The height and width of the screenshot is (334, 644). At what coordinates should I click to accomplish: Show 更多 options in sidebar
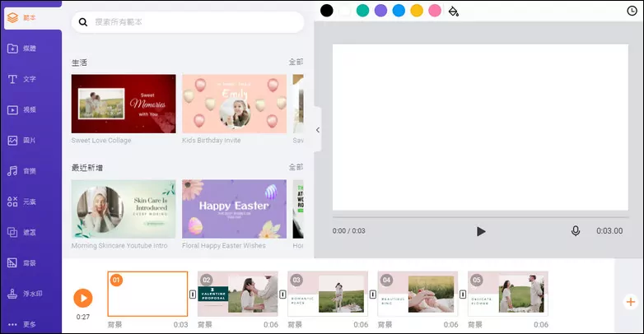coord(22,325)
